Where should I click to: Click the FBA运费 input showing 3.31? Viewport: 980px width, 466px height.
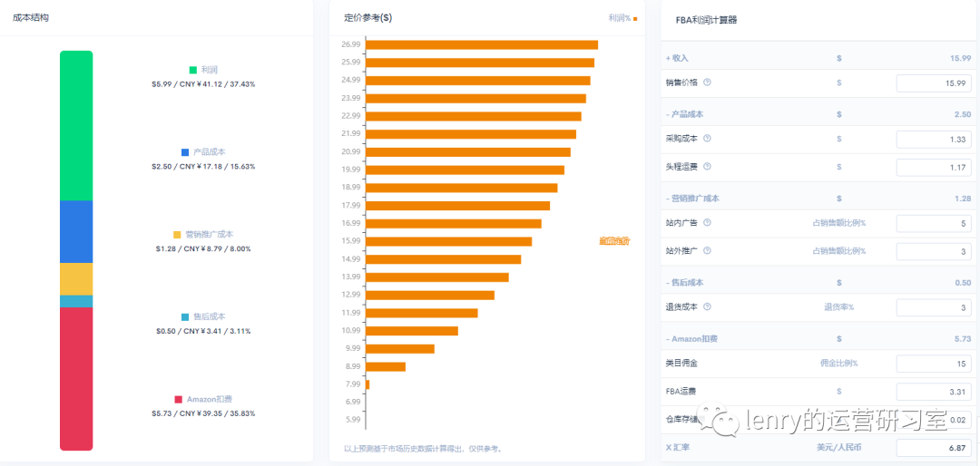coord(934,392)
